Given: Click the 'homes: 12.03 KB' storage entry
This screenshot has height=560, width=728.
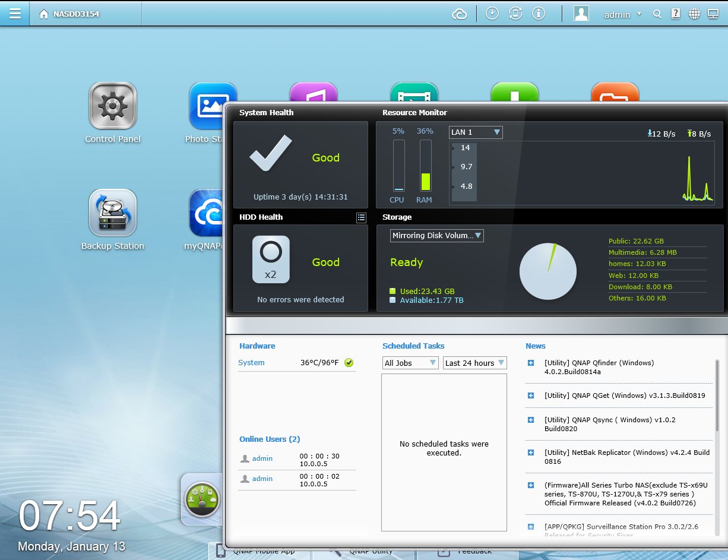Looking at the screenshot, I should click(637, 264).
